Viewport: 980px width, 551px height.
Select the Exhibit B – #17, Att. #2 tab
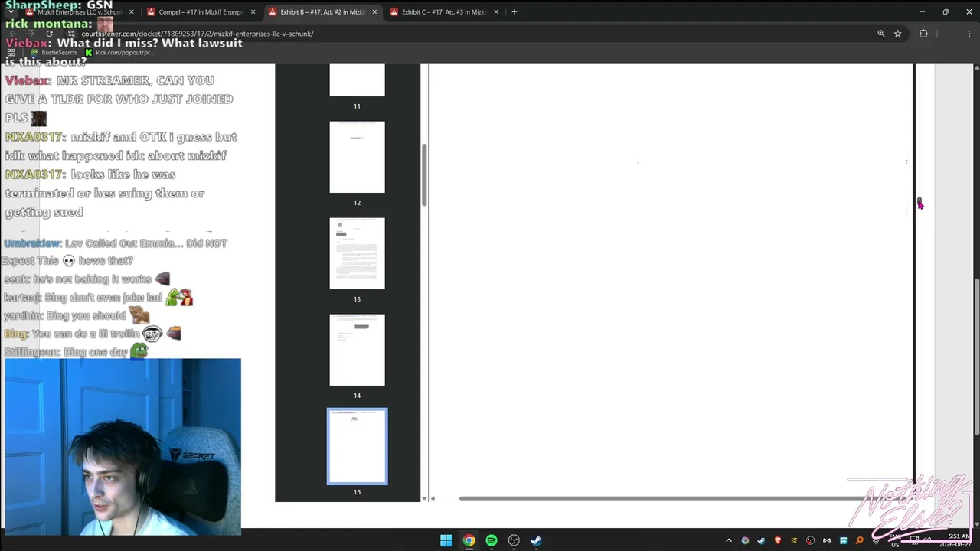(322, 12)
